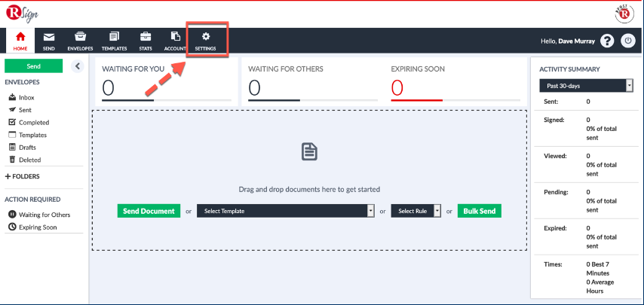Viewport: 644px width, 305px height.
Task: Open the Select Template dropdown
Action: (x=286, y=211)
